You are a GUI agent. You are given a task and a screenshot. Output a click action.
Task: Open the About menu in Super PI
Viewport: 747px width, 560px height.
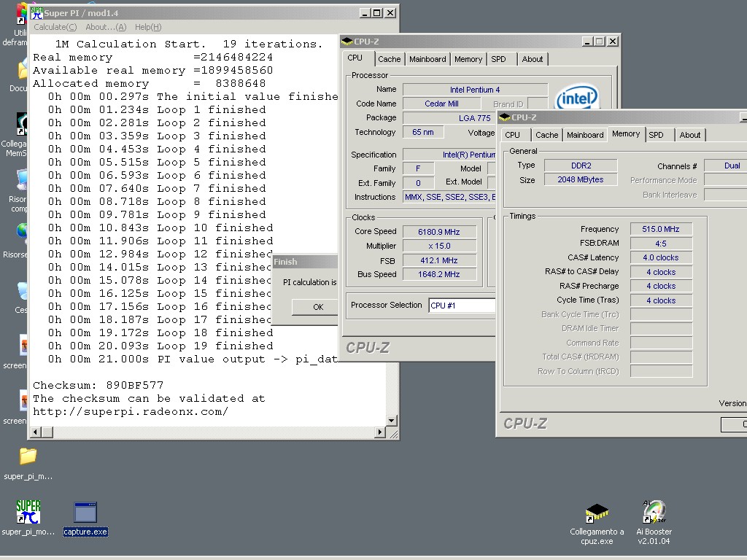click(106, 27)
